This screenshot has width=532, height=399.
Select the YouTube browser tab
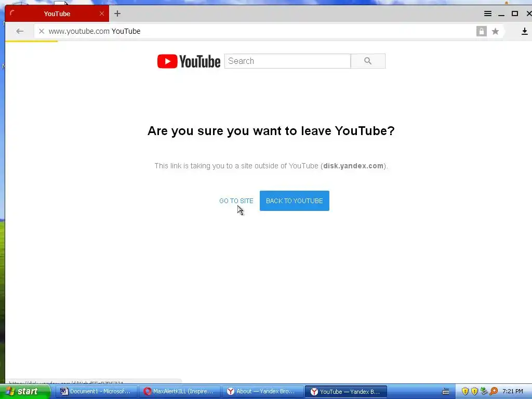pyautogui.click(x=57, y=14)
